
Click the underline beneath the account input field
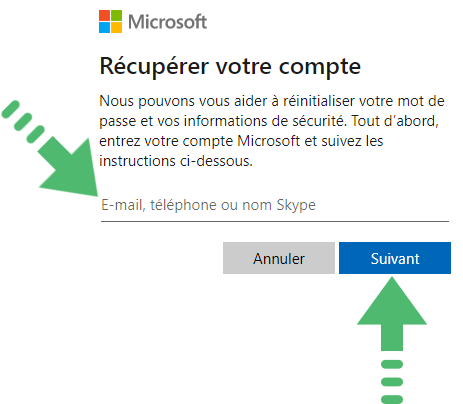(275, 221)
